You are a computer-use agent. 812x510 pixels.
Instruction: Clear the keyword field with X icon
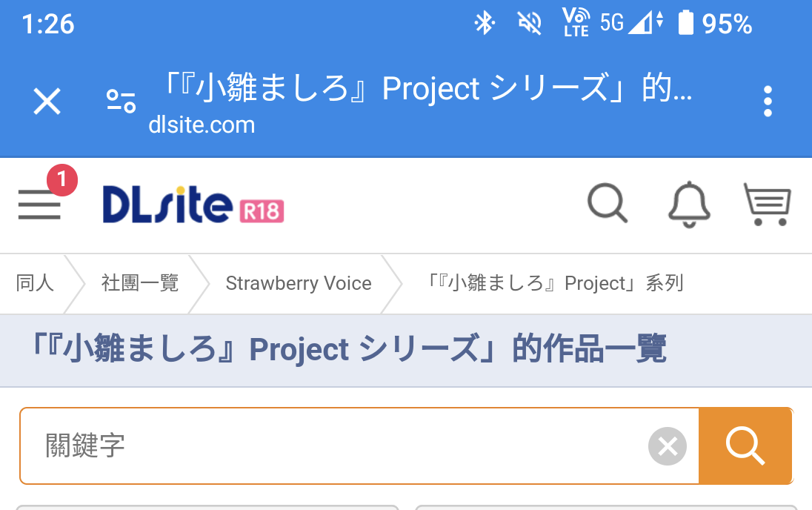tap(668, 446)
